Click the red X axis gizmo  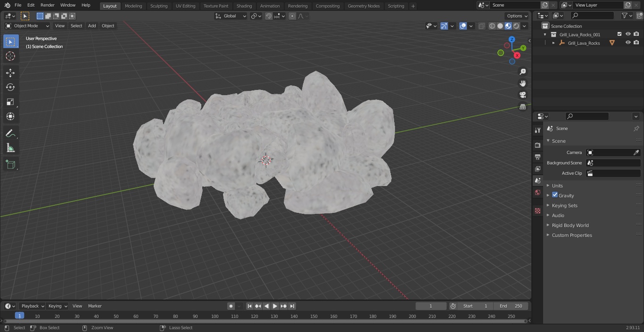click(517, 55)
